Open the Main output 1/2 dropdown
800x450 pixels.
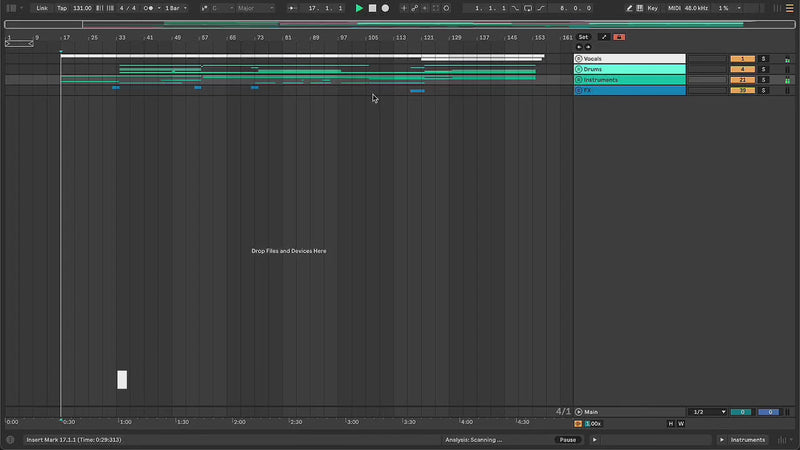pyautogui.click(x=708, y=412)
